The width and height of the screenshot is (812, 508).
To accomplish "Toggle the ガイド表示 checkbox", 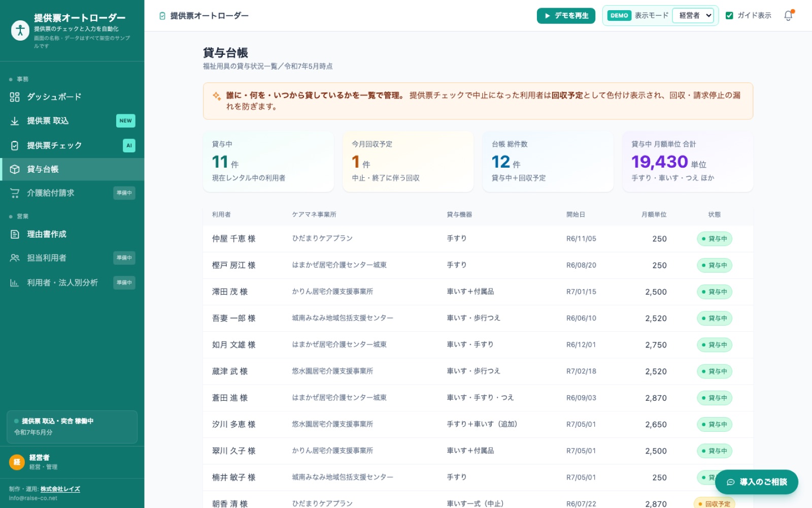I will click(x=729, y=16).
